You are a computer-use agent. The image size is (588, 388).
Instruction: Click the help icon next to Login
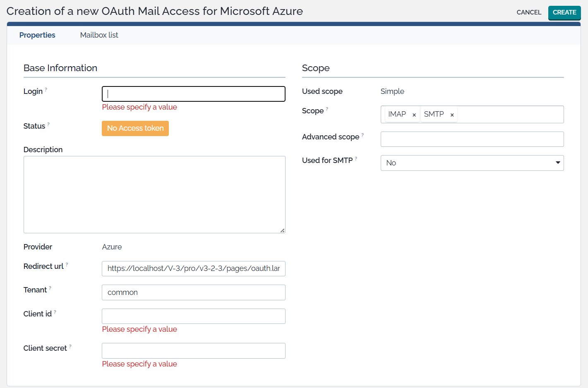click(x=46, y=89)
